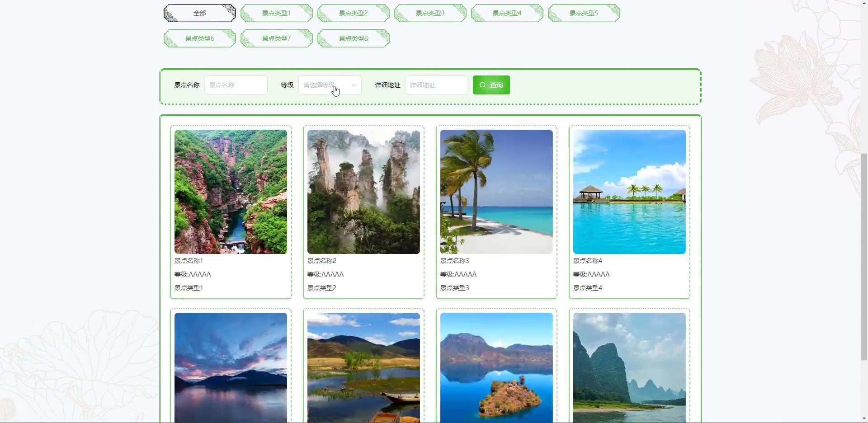Select the 全部 category tab

199,13
